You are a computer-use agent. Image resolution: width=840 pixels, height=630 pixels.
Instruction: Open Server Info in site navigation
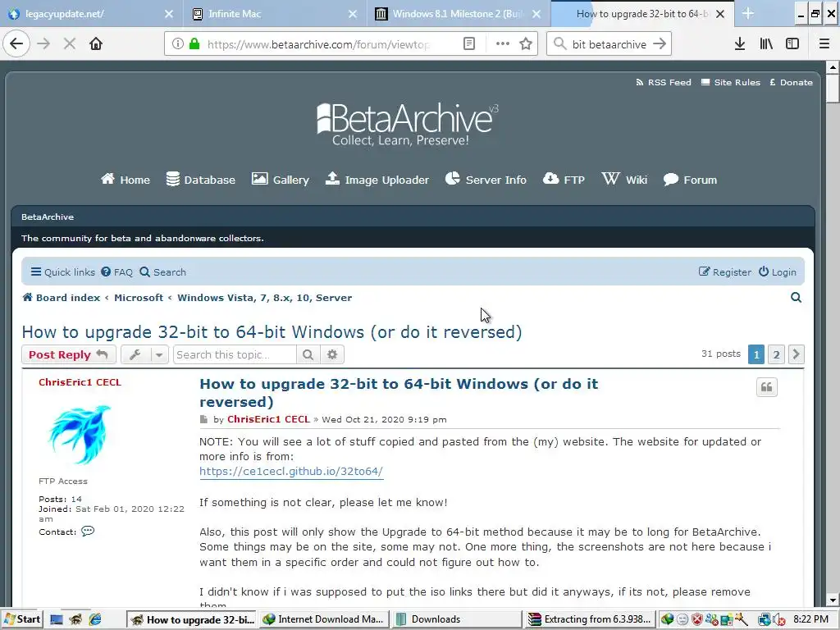(486, 180)
